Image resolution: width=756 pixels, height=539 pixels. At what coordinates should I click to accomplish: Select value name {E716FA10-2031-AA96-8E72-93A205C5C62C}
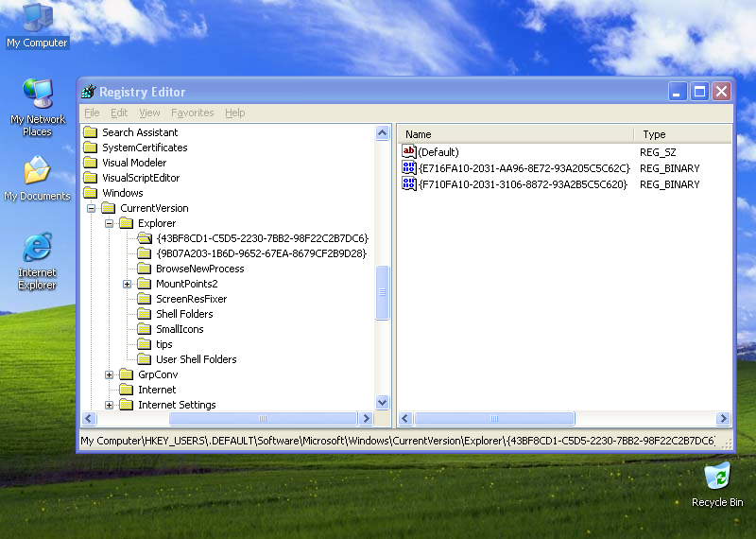click(524, 168)
